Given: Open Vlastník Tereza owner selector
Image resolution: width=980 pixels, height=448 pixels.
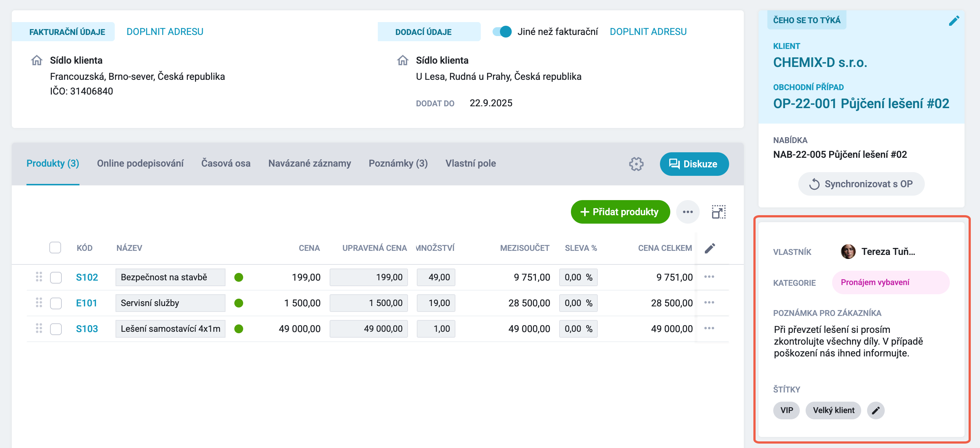Looking at the screenshot, I should point(878,251).
